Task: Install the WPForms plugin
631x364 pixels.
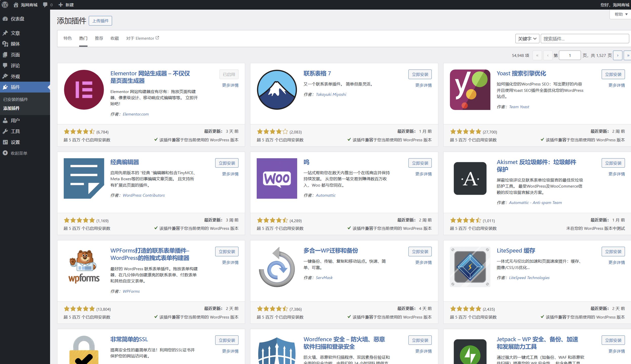Action: pyautogui.click(x=227, y=252)
